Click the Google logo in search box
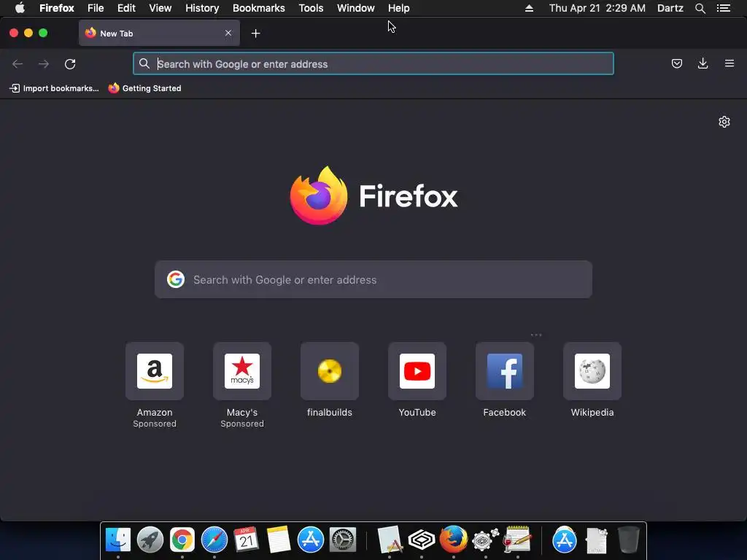Image resolution: width=747 pixels, height=560 pixels. coord(176,279)
